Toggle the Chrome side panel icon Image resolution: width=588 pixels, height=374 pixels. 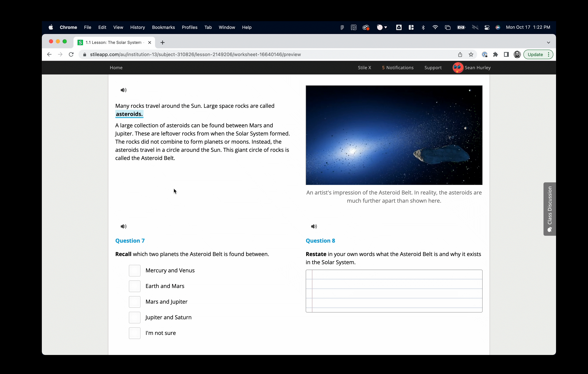(506, 54)
